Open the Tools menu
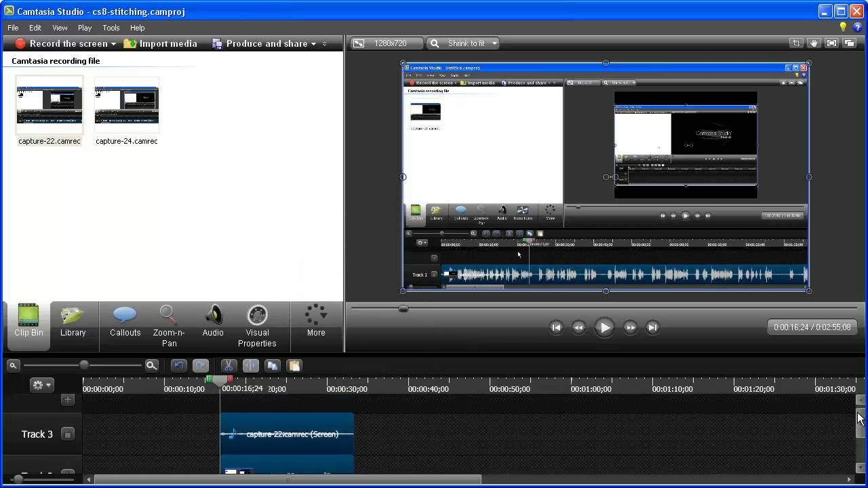 tap(111, 28)
